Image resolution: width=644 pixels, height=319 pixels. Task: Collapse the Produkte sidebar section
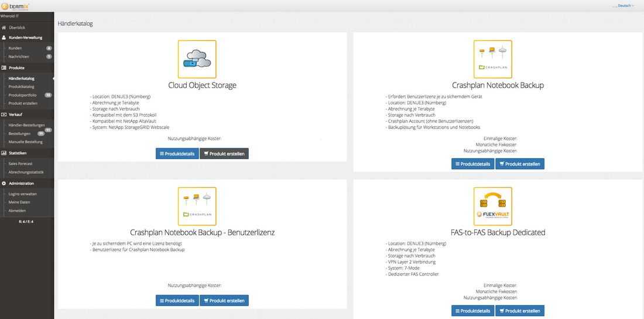(17, 68)
